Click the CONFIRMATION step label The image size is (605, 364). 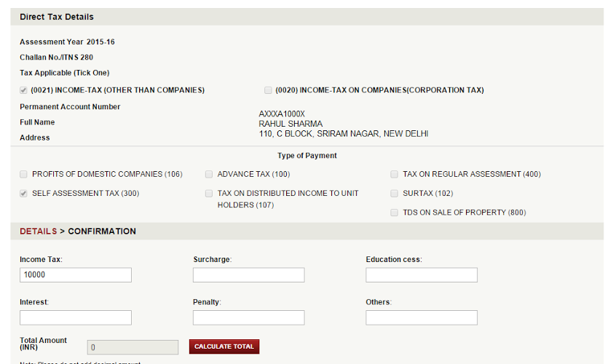point(102,232)
